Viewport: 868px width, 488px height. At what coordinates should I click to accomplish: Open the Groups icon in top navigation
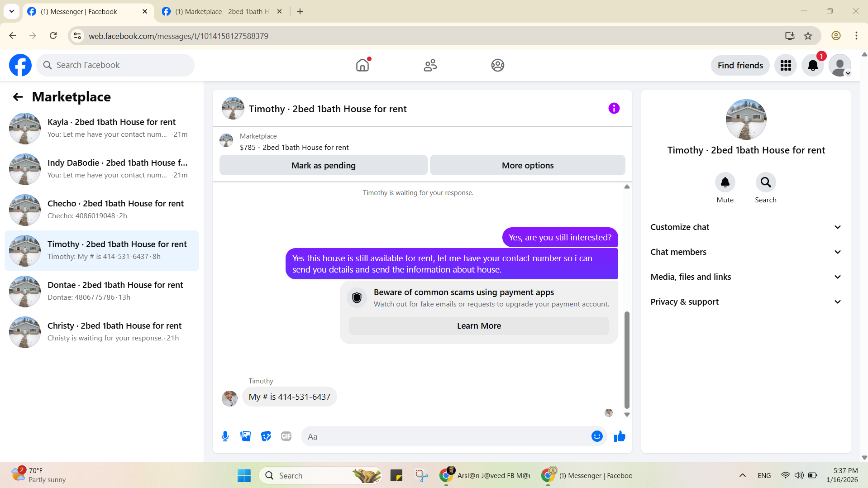click(497, 65)
